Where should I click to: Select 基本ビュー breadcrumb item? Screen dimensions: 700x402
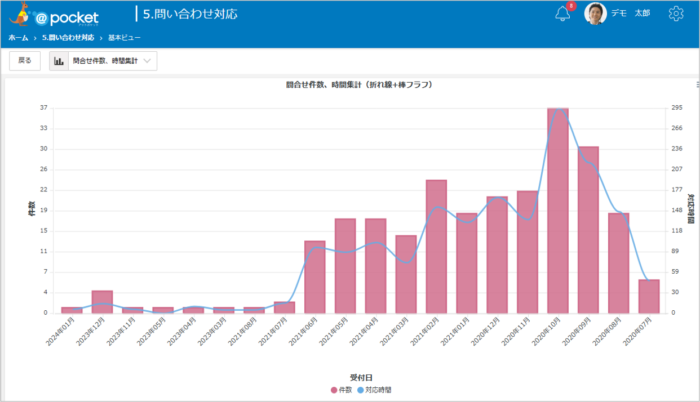[x=124, y=38]
